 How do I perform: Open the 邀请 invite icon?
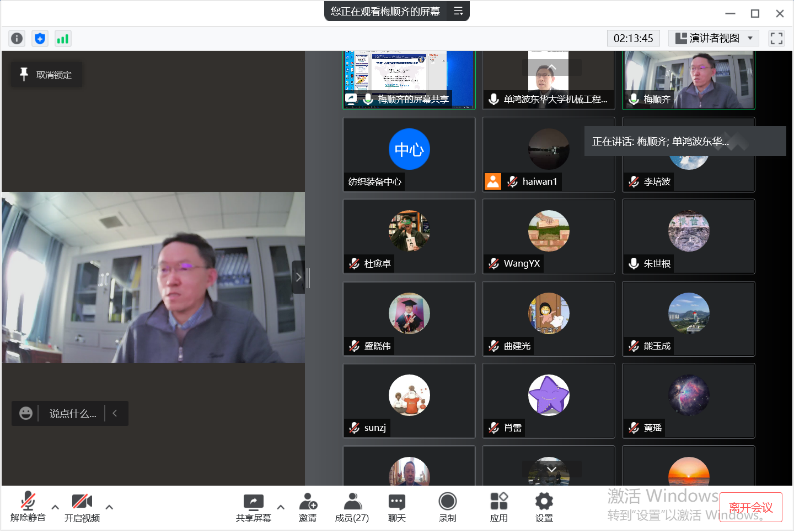point(307,505)
